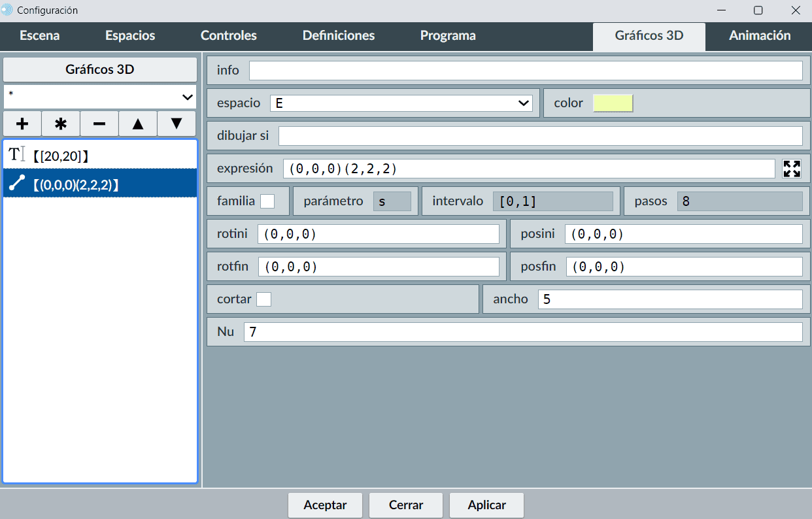Focus the dibujar si text field
Screen dimensions: 812x519
point(540,136)
